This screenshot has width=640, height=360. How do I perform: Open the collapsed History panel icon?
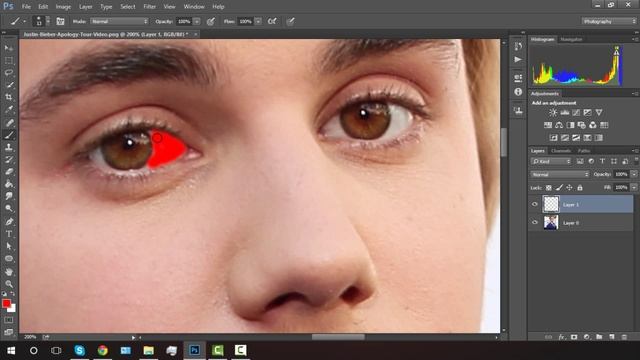(518, 46)
